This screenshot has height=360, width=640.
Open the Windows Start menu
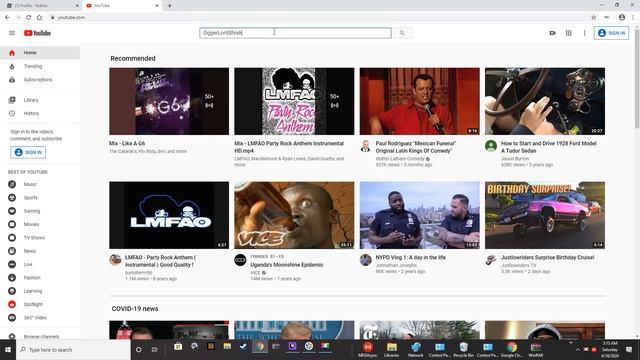coord(8,350)
